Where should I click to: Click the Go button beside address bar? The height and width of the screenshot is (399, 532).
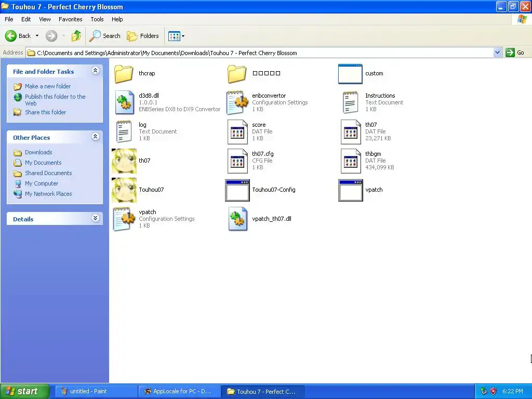[x=515, y=52]
